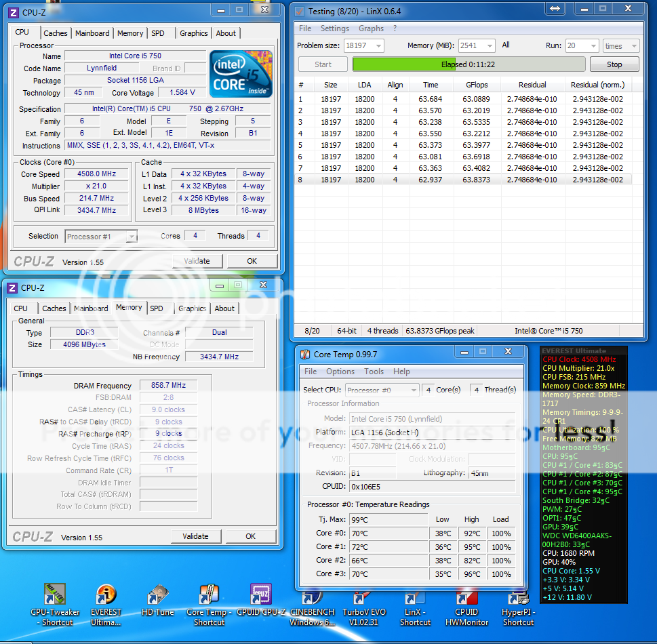The height and width of the screenshot is (644, 657).
Task: Expand the Run count dropdown in LinX
Action: (x=592, y=46)
